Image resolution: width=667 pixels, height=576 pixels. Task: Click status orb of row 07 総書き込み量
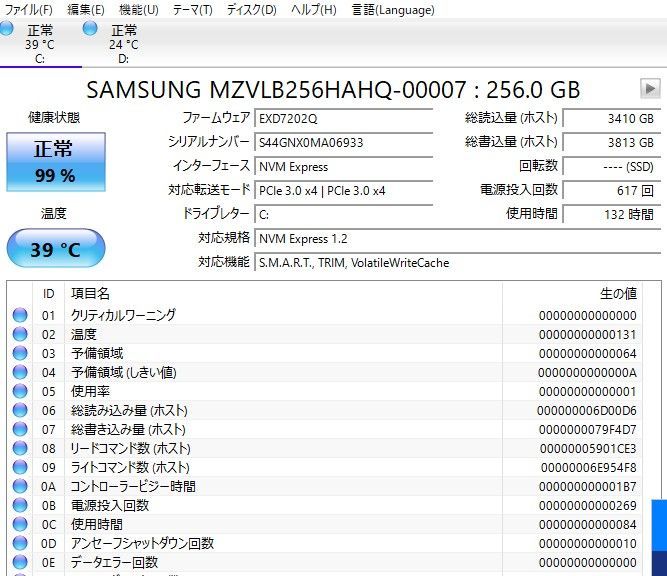point(20,429)
